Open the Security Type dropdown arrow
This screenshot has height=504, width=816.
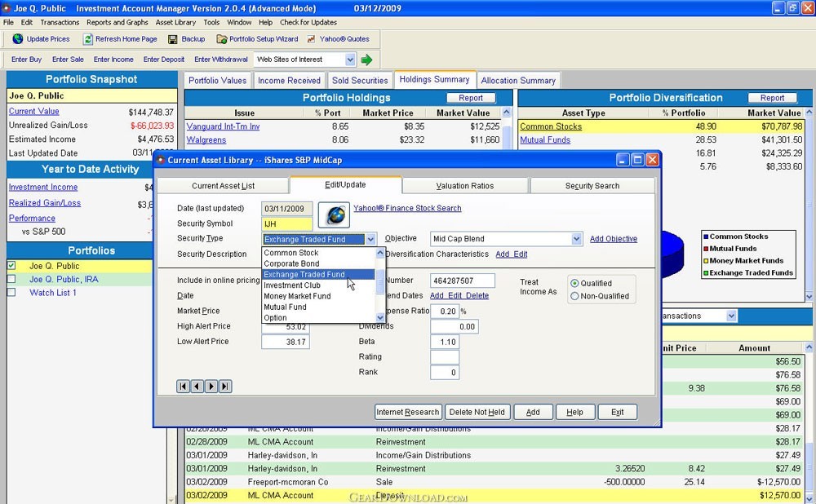coord(370,239)
